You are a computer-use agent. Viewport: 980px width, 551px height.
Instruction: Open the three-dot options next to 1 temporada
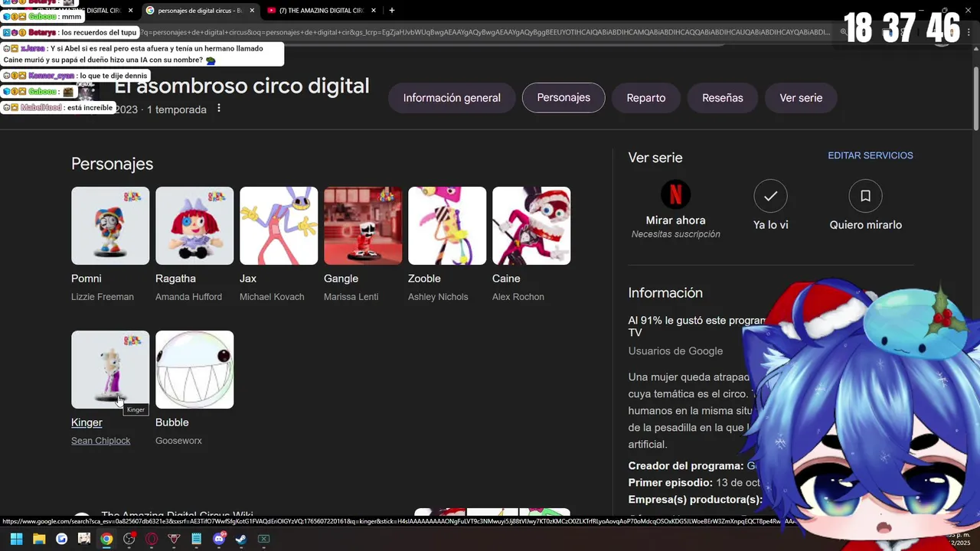[219, 109]
